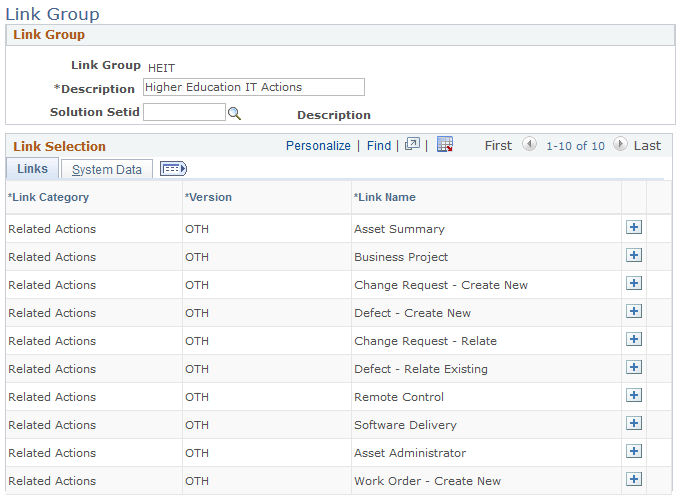This screenshot has width=684, height=502.
Task: Add row after Asset Administrator
Action: pos(634,451)
